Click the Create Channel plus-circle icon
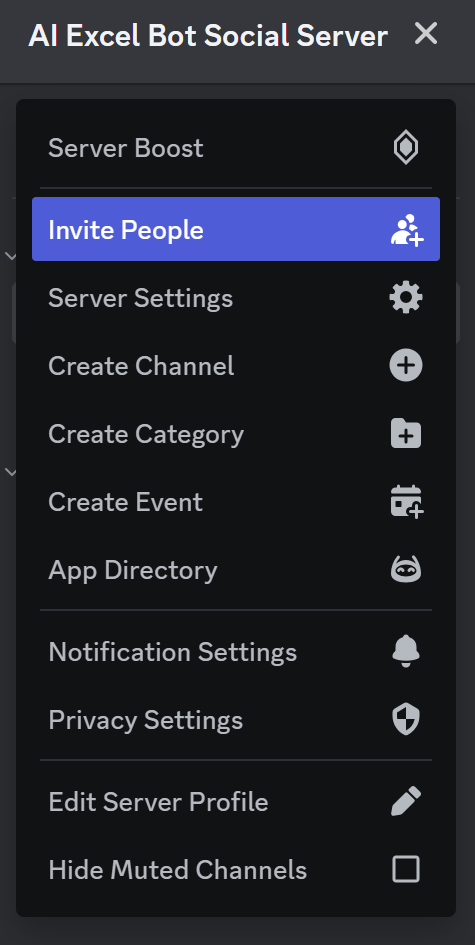This screenshot has width=475, height=945. pyautogui.click(x=406, y=366)
